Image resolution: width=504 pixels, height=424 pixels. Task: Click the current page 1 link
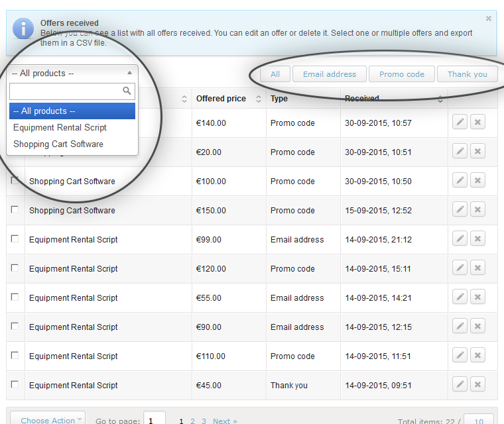click(181, 421)
